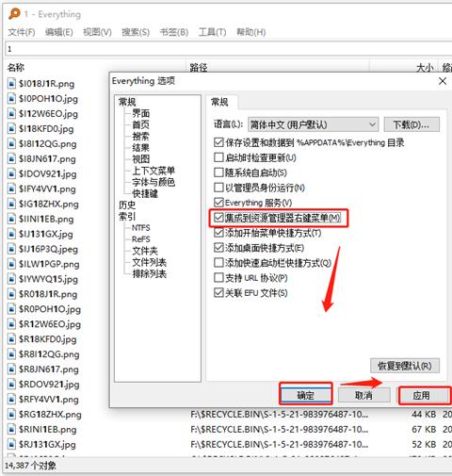Click the file icon of $IYWYQ15.jpg
Viewport: 452px width, 476px height.
pos(11,279)
